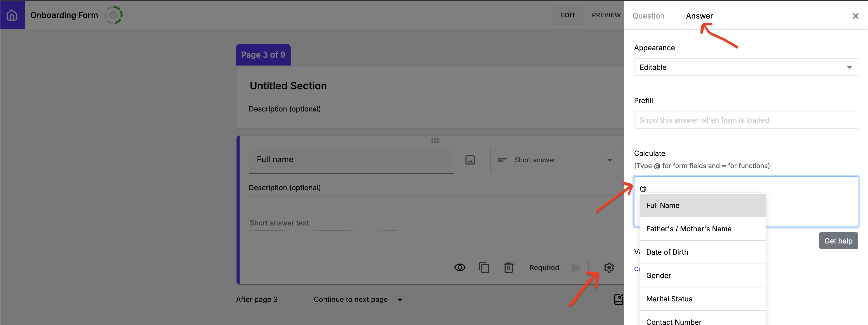Expand Continue to next page dropdown
Screen dimensions: 868x325
(x=358, y=299)
